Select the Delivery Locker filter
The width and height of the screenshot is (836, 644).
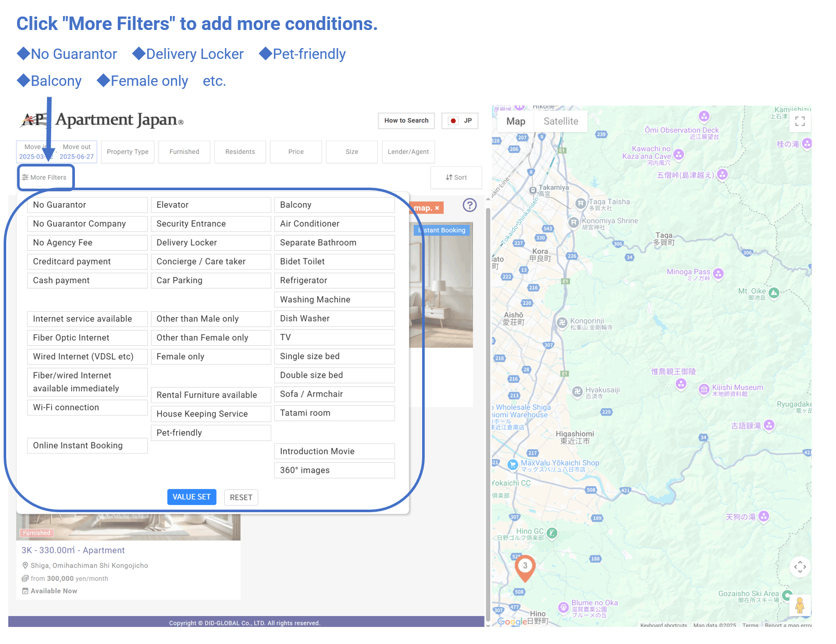(211, 243)
